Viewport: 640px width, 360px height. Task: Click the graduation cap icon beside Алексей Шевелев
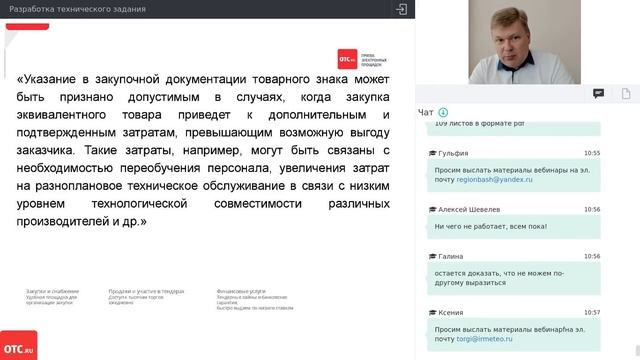pyautogui.click(x=432, y=209)
